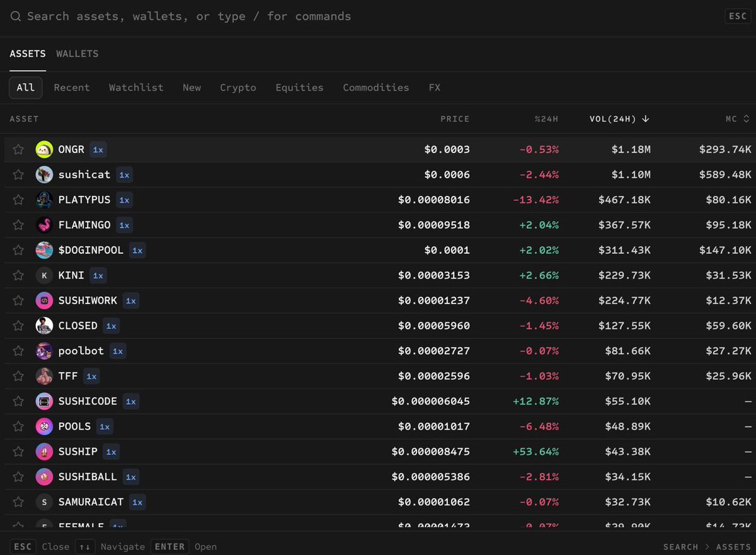Sort by the MC column header
Viewport: 756px width, 555px height.
[x=737, y=118]
